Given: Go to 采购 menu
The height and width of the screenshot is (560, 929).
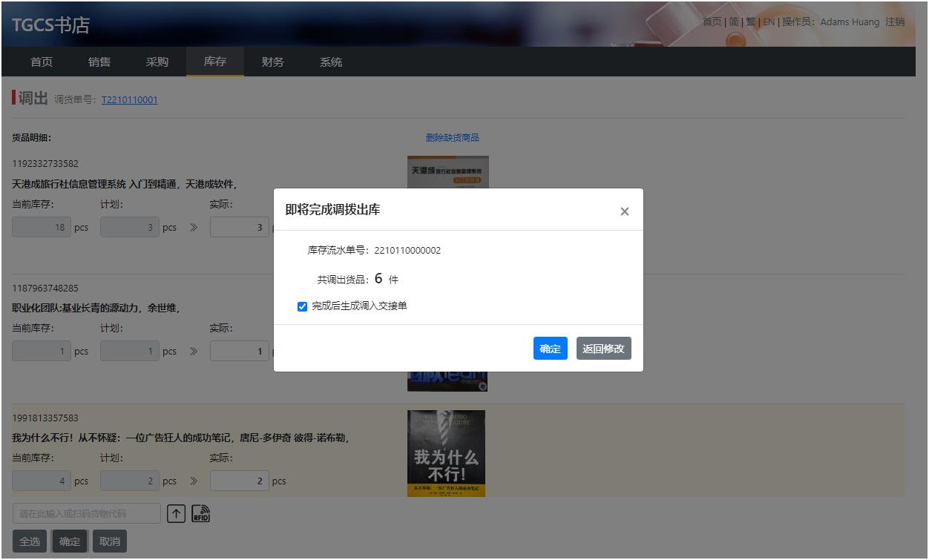Looking at the screenshot, I should (157, 62).
